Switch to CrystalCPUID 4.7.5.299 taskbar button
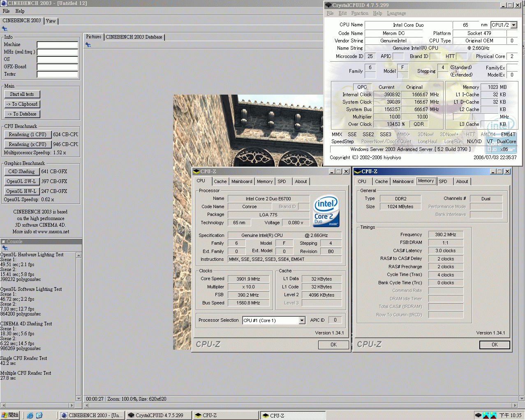This screenshot has width=525, height=420. 159,415
